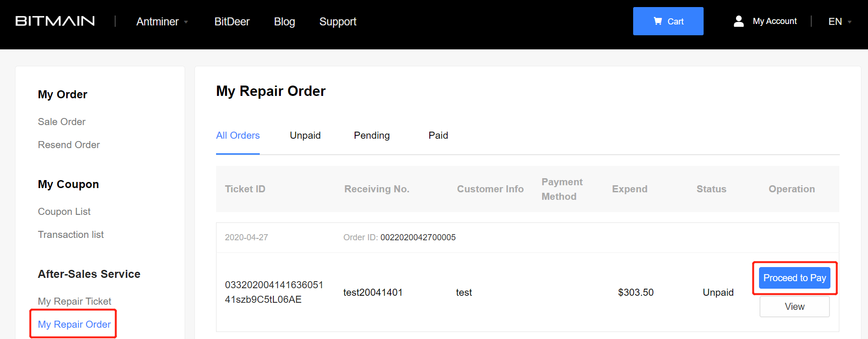Open Sale Order in the sidebar
Image resolution: width=868 pixels, height=339 pixels.
tap(62, 122)
